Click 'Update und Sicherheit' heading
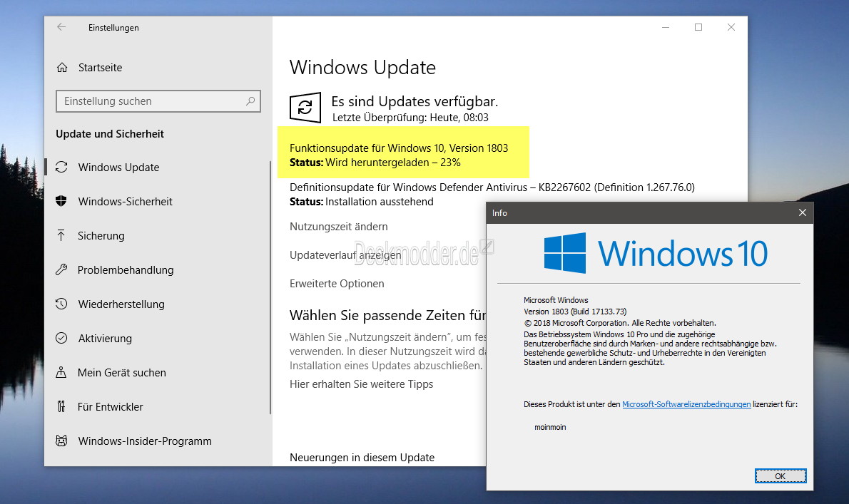The image size is (849, 504). point(109,133)
